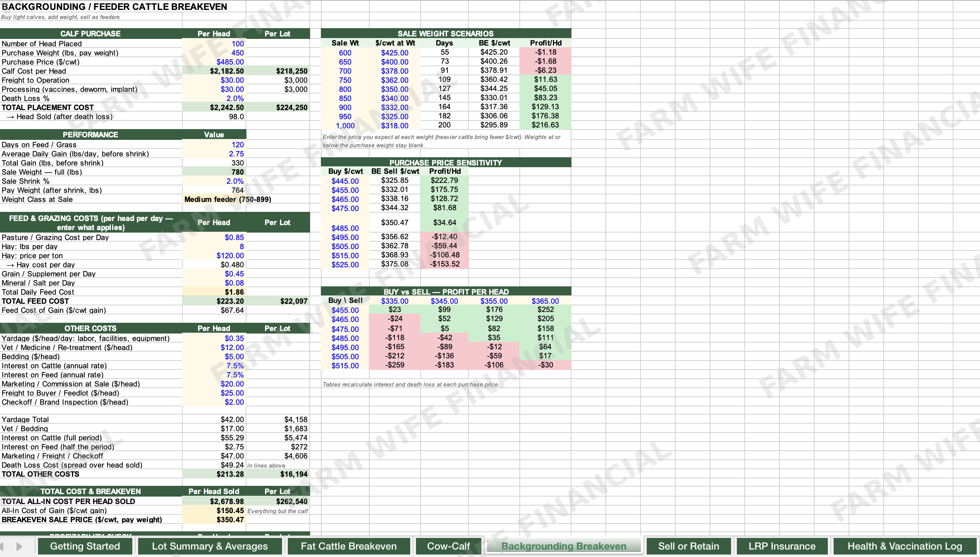Select the Buy \ Sell header cell
This screenshot has height=557, width=980.
click(345, 300)
